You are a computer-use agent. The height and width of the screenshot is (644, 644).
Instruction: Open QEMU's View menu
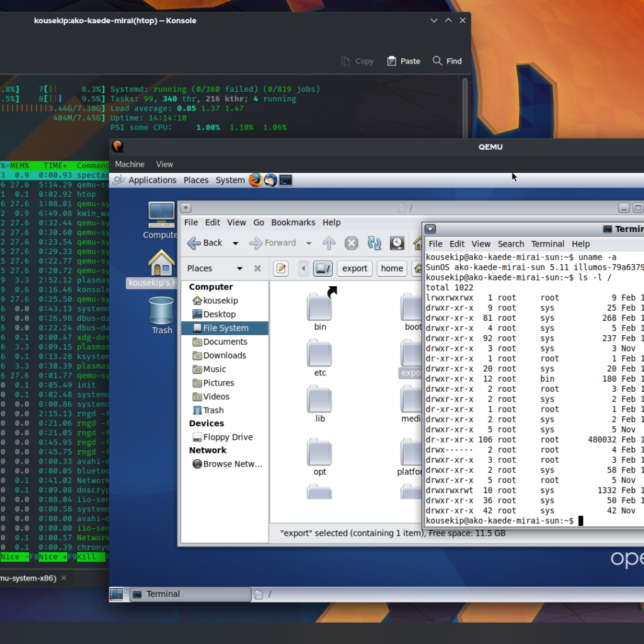pos(164,164)
